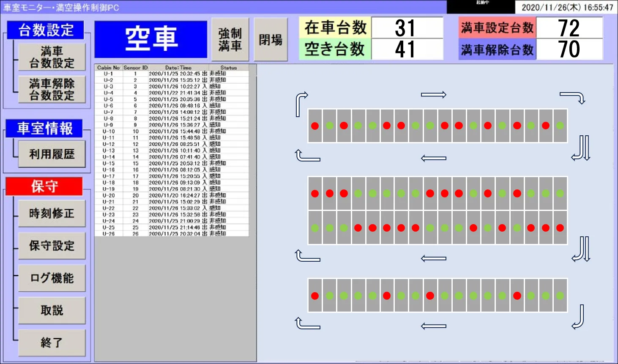Viewport: 618px width, 364px height.
Task: Select table row U-15
Action: pos(172,163)
